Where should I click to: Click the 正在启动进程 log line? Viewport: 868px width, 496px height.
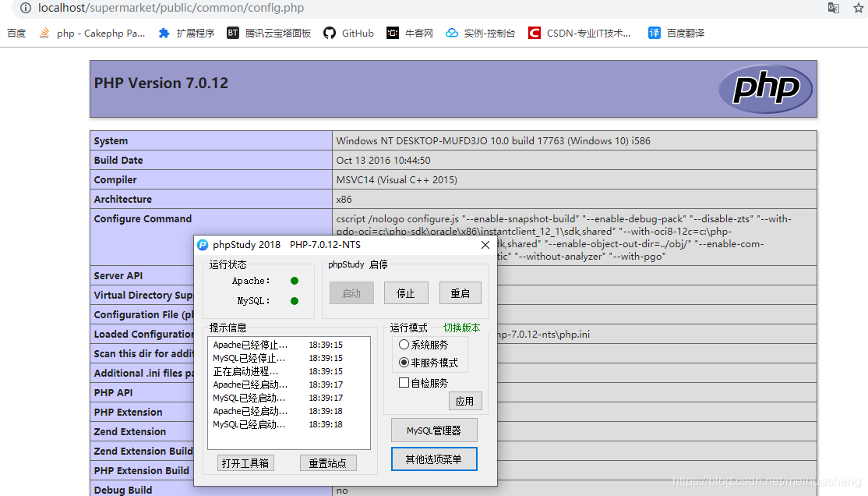278,371
